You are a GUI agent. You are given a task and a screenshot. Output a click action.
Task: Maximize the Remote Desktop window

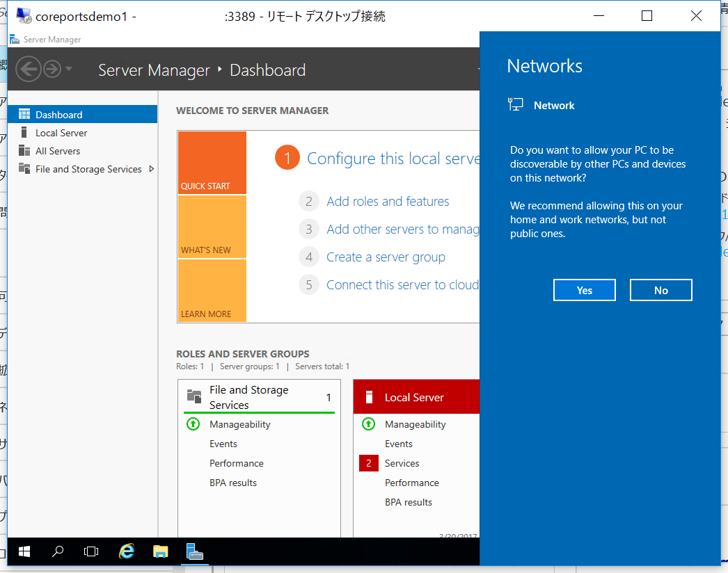(x=647, y=16)
